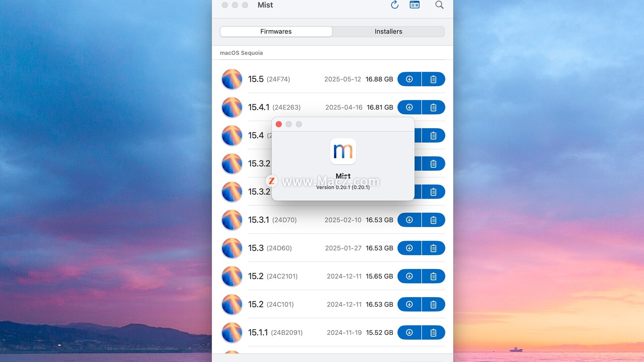Copy info for the 15.4 firmware row

pyautogui.click(x=433, y=135)
